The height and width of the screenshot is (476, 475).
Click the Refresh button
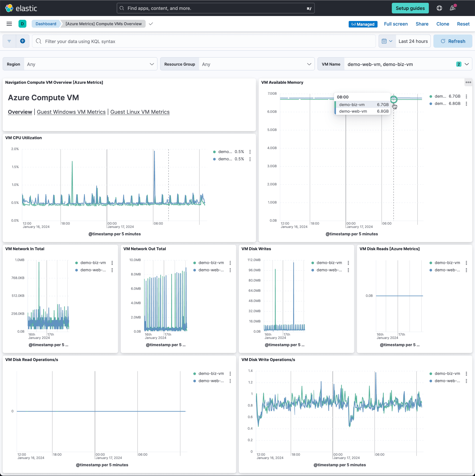coord(453,41)
